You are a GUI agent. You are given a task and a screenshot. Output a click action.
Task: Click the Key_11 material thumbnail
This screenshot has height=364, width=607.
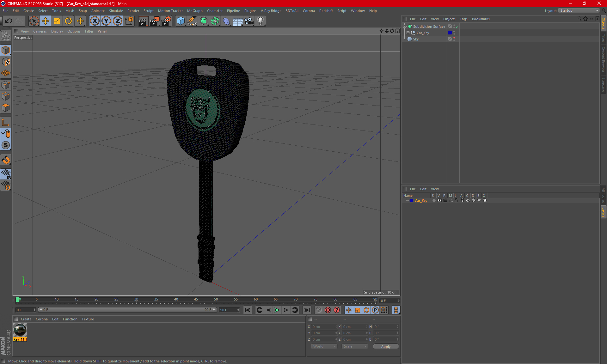coord(20,330)
